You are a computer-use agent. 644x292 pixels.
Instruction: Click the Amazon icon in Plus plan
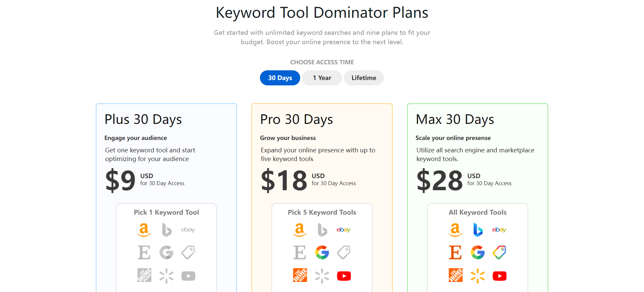(x=144, y=230)
